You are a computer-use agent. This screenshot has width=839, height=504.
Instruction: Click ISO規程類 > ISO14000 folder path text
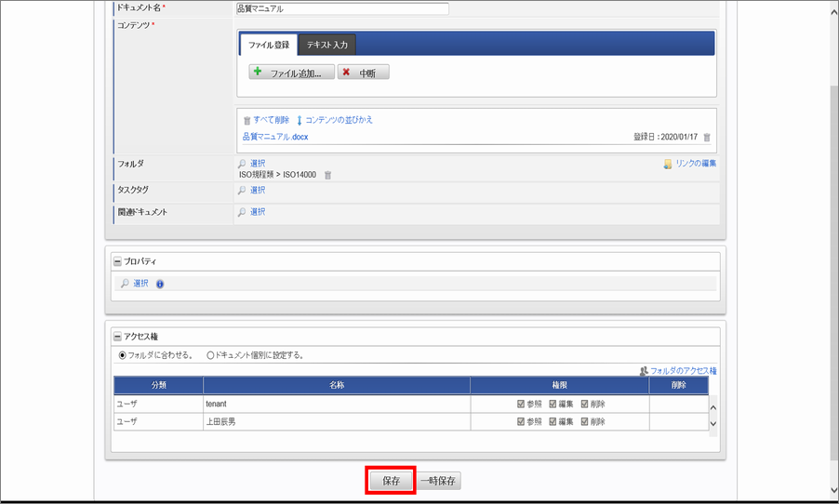click(277, 175)
